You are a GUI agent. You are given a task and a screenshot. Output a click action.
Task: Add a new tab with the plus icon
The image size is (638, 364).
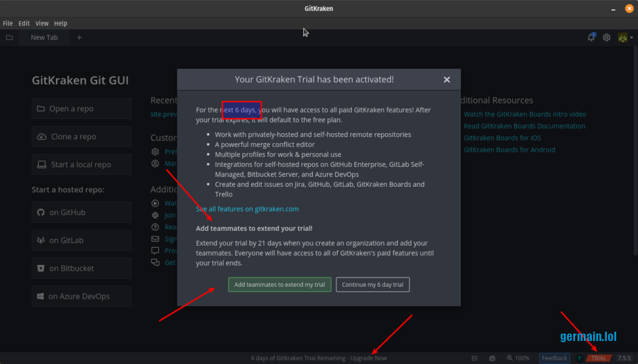tap(79, 37)
